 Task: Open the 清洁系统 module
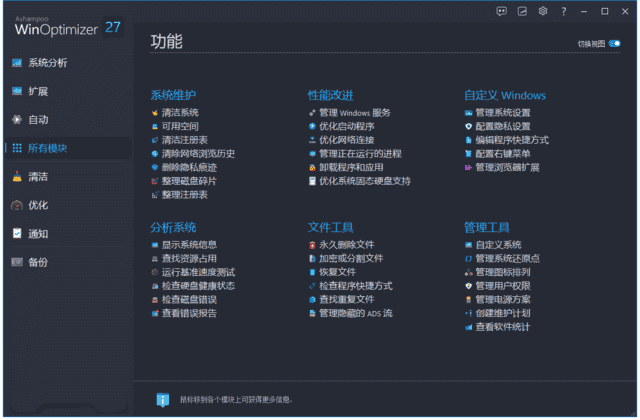pos(180,113)
